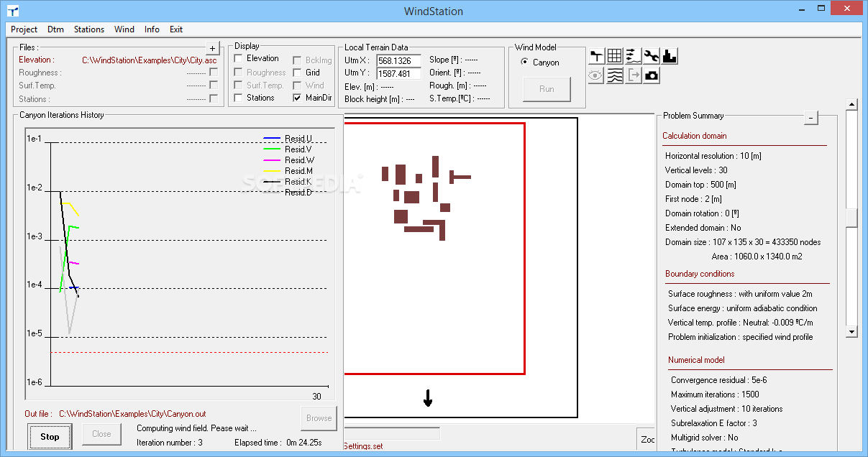
Task: Open the Wind menu
Action: [124, 29]
